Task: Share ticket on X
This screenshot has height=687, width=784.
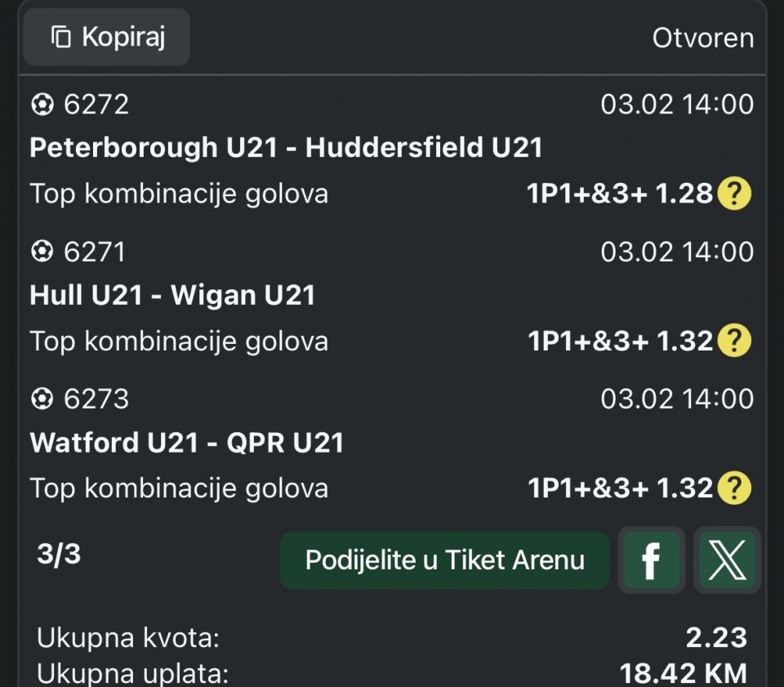Action: click(727, 560)
